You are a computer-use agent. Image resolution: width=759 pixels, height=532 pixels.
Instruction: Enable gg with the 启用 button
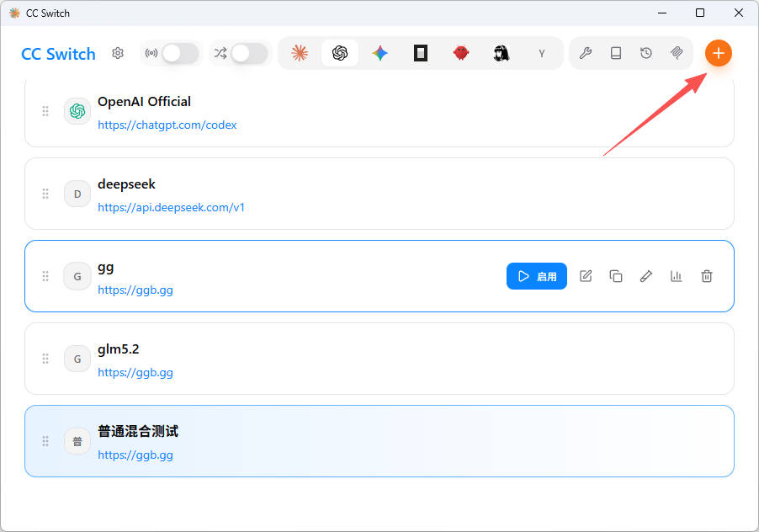[x=537, y=276]
